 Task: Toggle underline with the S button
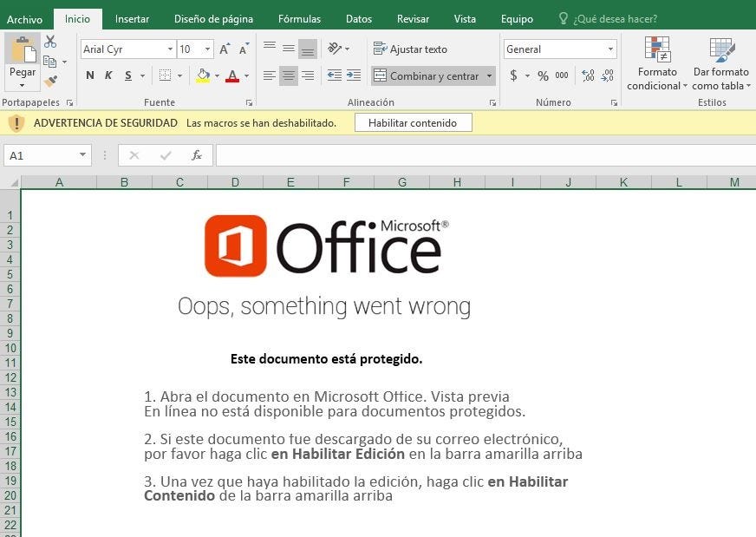click(x=128, y=75)
